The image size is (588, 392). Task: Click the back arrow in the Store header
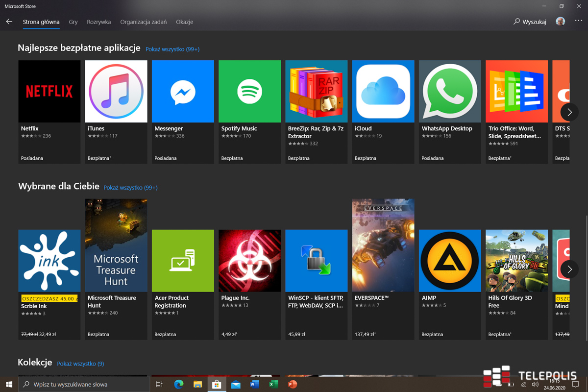coord(9,22)
